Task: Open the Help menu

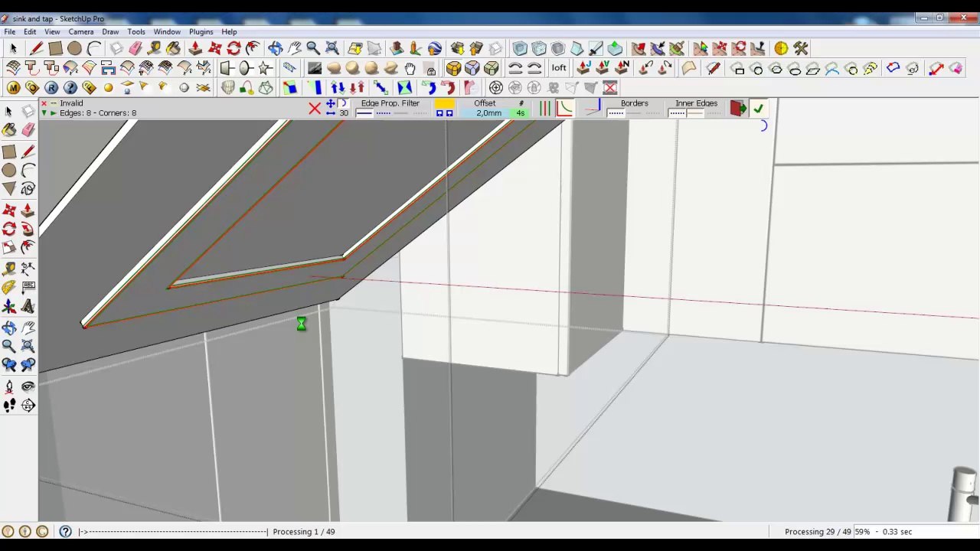Action: [x=229, y=32]
